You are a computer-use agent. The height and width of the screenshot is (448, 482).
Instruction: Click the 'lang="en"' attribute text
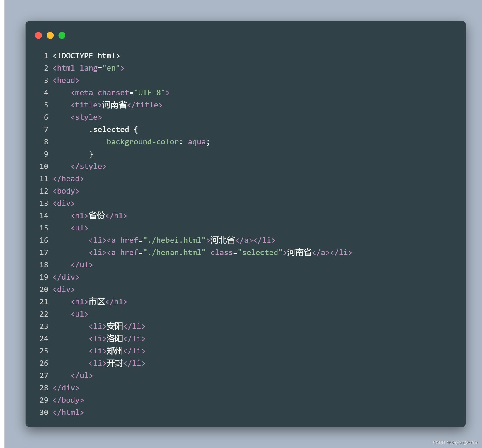(x=100, y=68)
